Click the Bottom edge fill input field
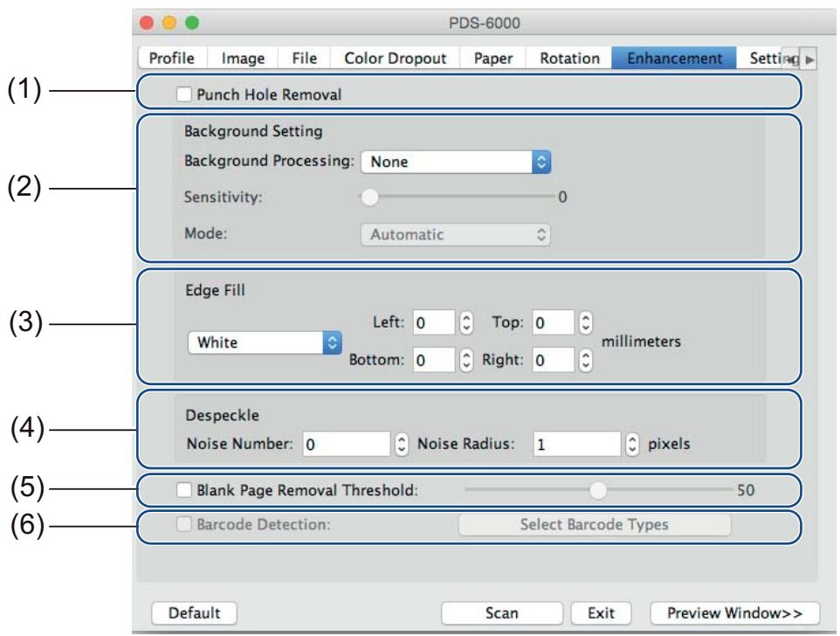 (x=435, y=360)
